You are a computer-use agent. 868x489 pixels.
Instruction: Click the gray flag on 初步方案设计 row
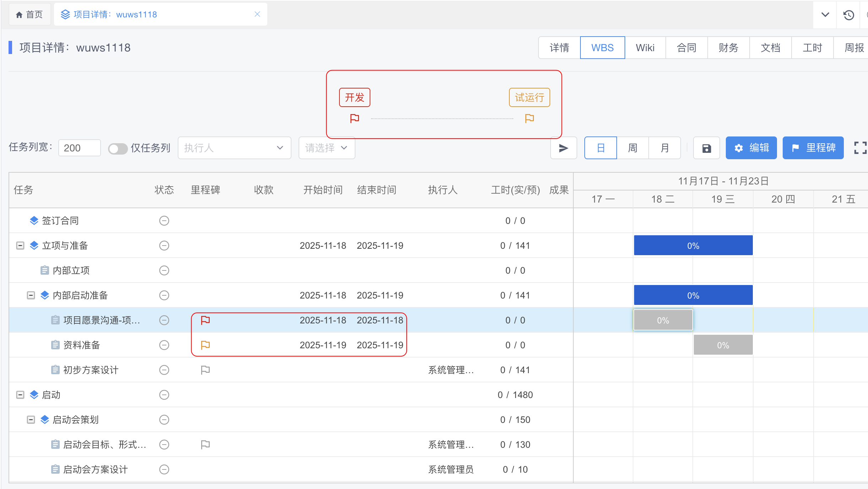(x=205, y=370)
